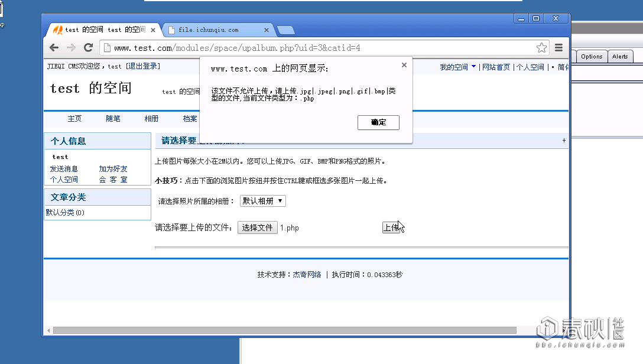The image size is (643, 364).
Task: Open the 随笔 navigation item
Action: (113, 118)
